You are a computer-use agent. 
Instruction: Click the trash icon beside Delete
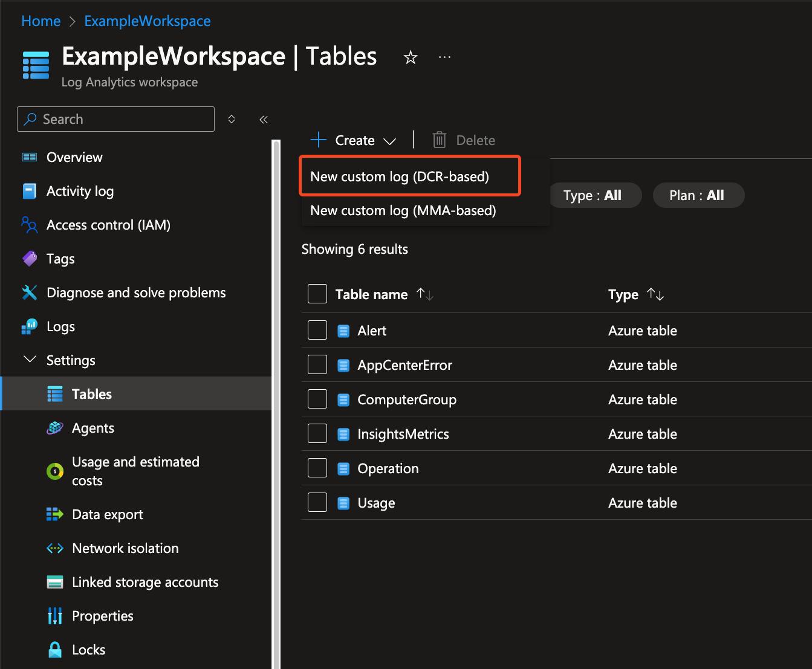[440, 140]
